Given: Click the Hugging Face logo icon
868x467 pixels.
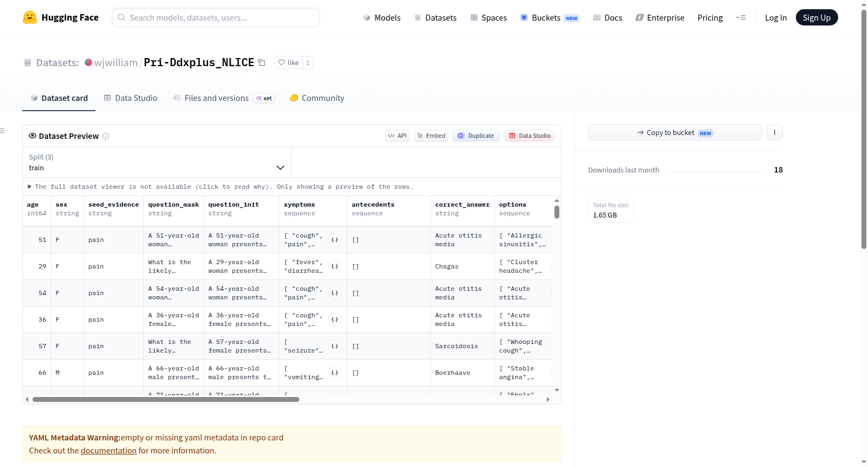Looking at the screenshot, I should pyautogui.click(x=30, y=17).
